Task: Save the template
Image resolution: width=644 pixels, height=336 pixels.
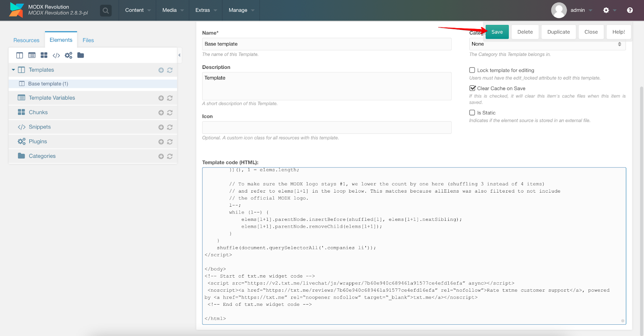Action: point(497,32)
